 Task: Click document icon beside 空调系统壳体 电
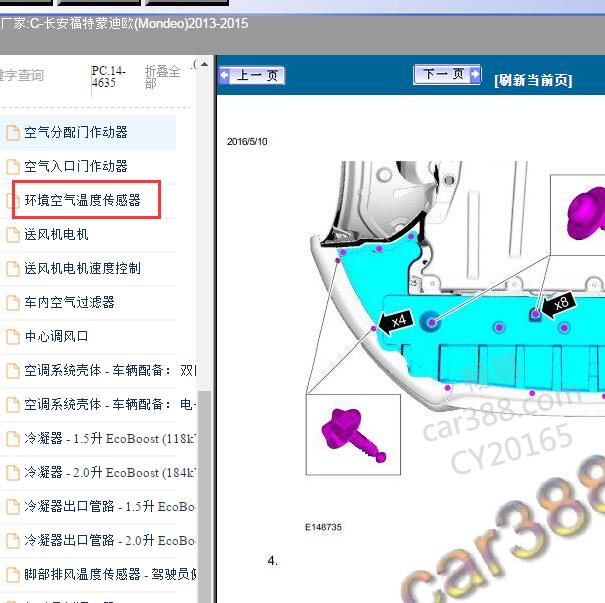point(13,405)
